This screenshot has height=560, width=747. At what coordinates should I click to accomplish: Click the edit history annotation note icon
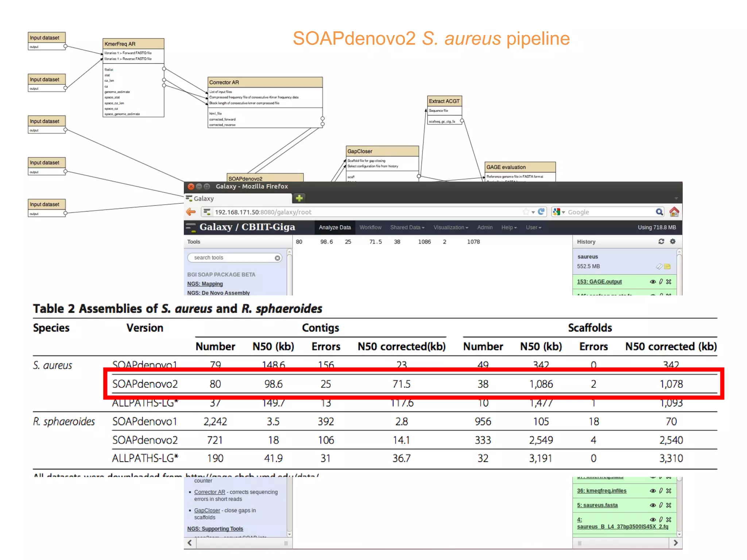point(667,267)
